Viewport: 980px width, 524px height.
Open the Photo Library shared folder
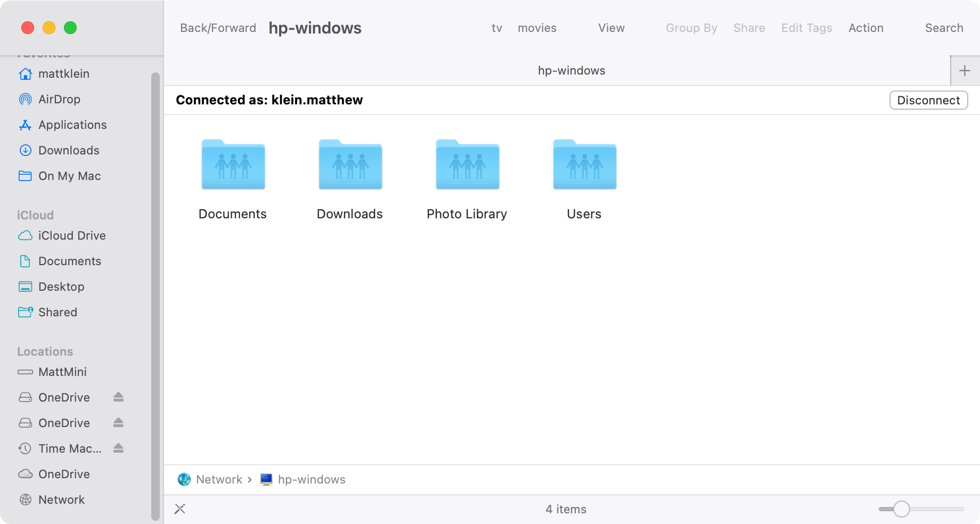pyautogui.click(x=467, y=165)
